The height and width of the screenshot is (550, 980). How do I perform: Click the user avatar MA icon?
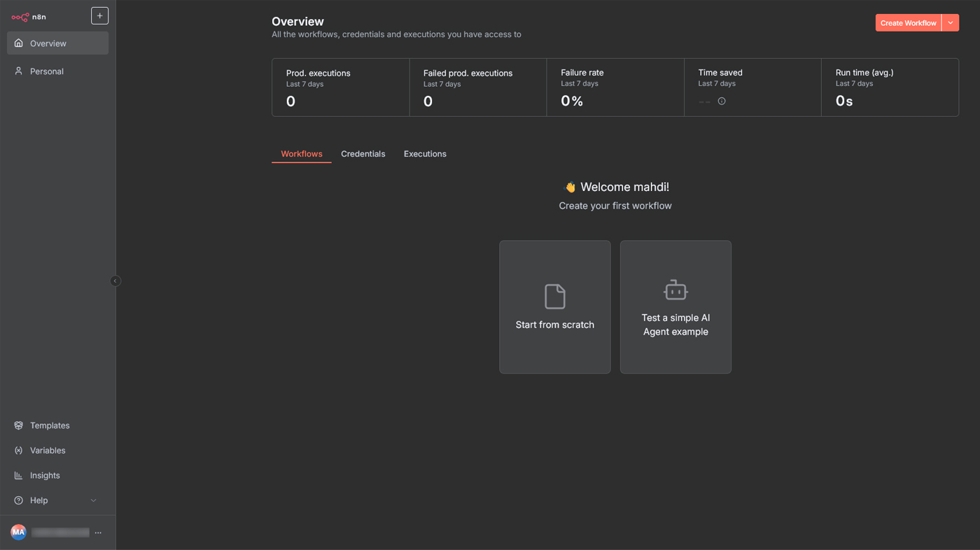[18, 533]
